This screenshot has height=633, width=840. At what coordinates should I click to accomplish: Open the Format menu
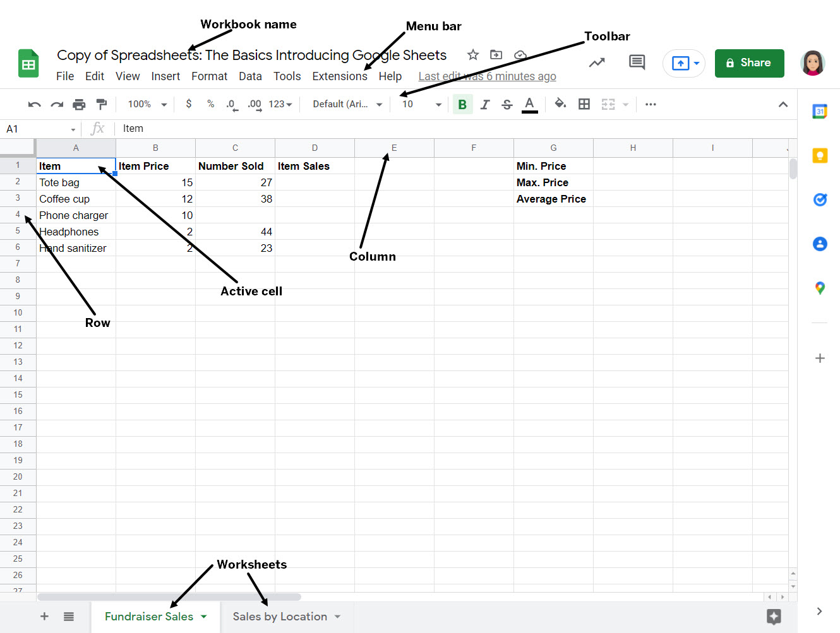[x=210, y=76]
